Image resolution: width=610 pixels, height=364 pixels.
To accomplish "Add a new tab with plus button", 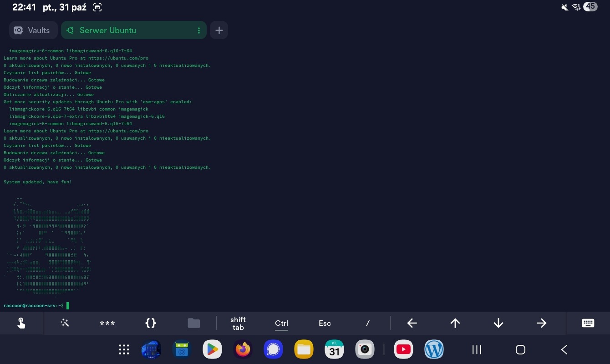I will [219, 30].
